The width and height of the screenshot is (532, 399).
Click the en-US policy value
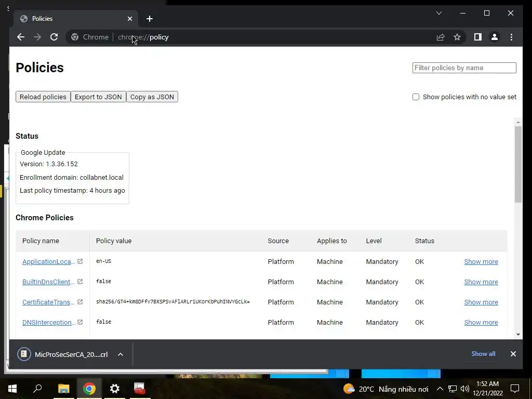pos(103,261)
